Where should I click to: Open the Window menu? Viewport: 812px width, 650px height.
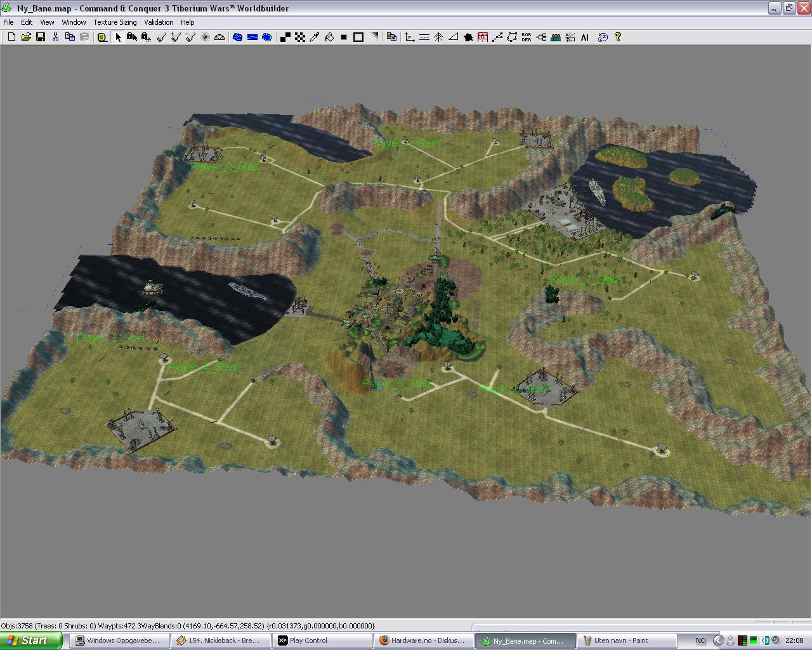point(74,22)
